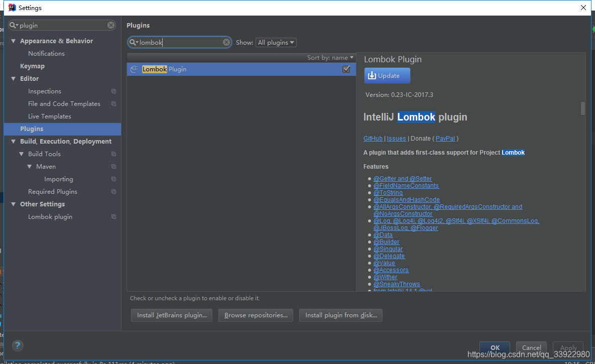Open the @Value link
Viewport: 595px width, 364px height.
385,263
